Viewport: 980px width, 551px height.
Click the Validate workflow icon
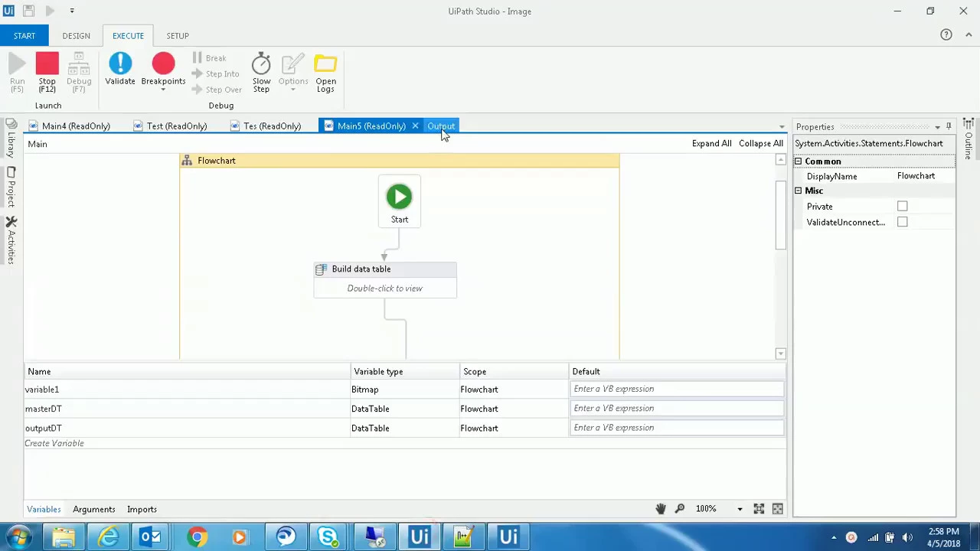click(120, 63)
